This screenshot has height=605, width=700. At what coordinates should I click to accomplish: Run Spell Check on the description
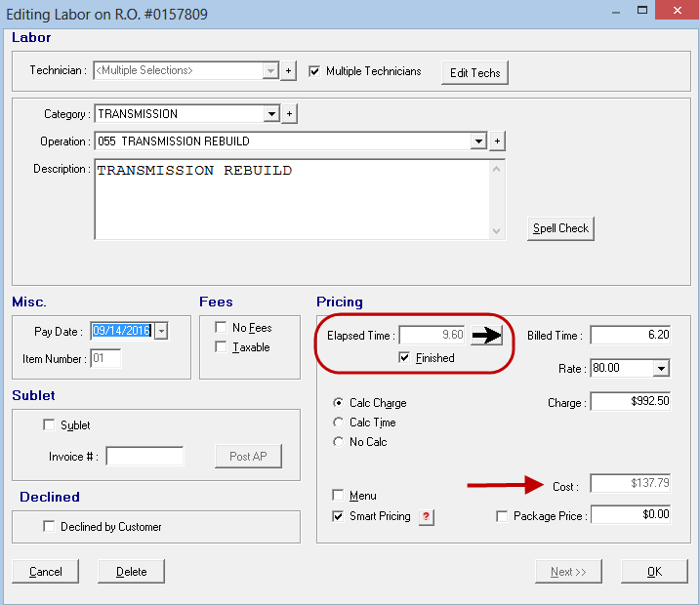click(560, 228)
